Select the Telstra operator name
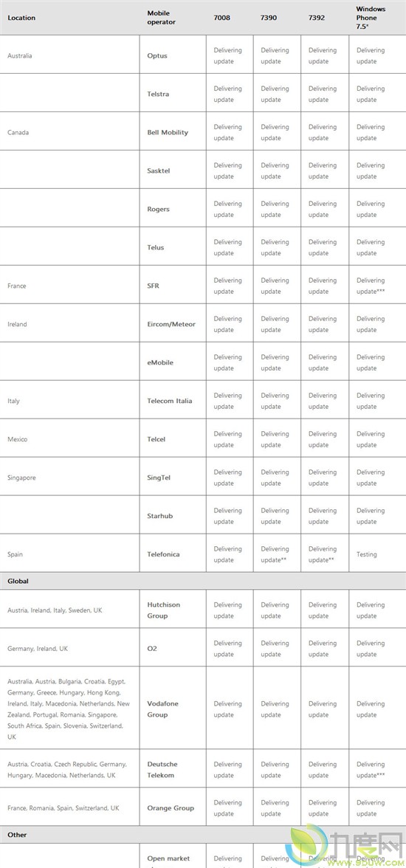The width and height of the screenshot is (406, 868). coord(159,94)
